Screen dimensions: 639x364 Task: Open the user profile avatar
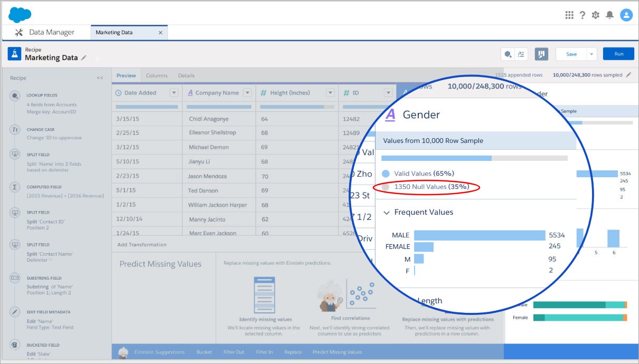pos(626,15)
